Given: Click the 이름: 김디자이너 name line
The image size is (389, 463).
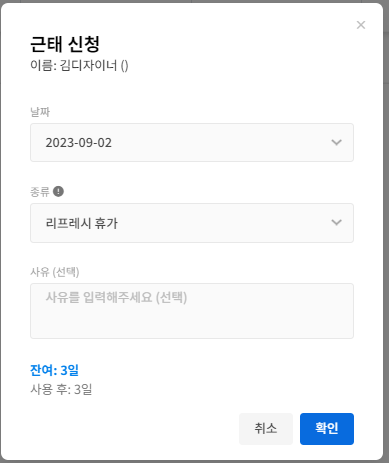Looking at the screenshot, I should click(79, 65).
